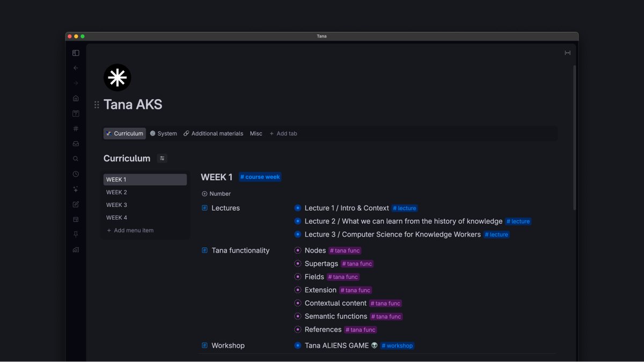Open the Additional materials tab
This screenshot has width=644, height=362.
tap(213, 134)
